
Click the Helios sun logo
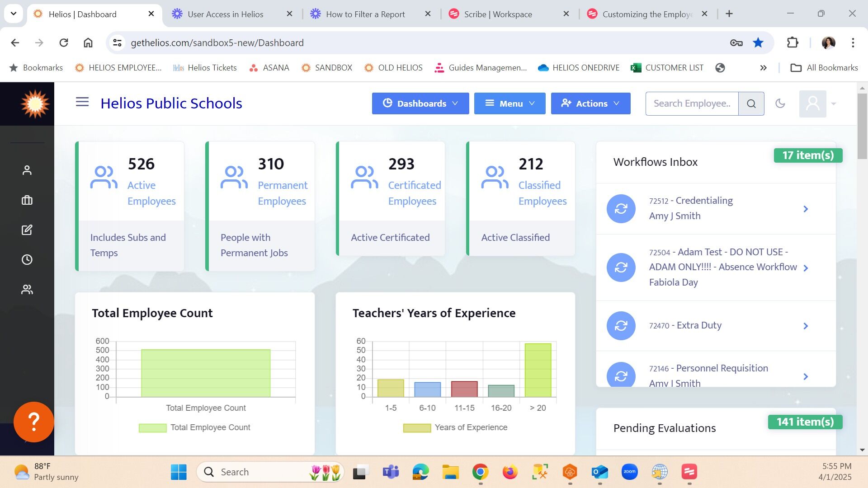pyautogui.click(x=35, y=104)
